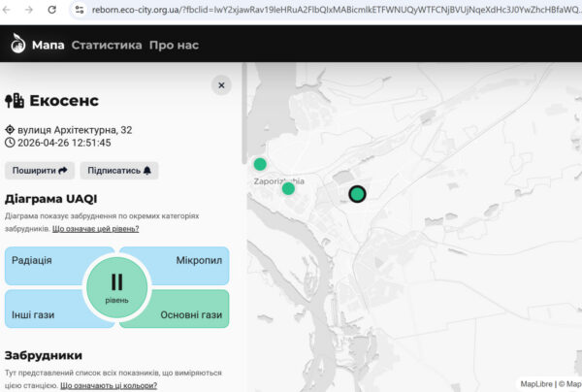Reload the page with the browser refresh icon
This screenshot has height=392, width=582.
click(50, 10)
